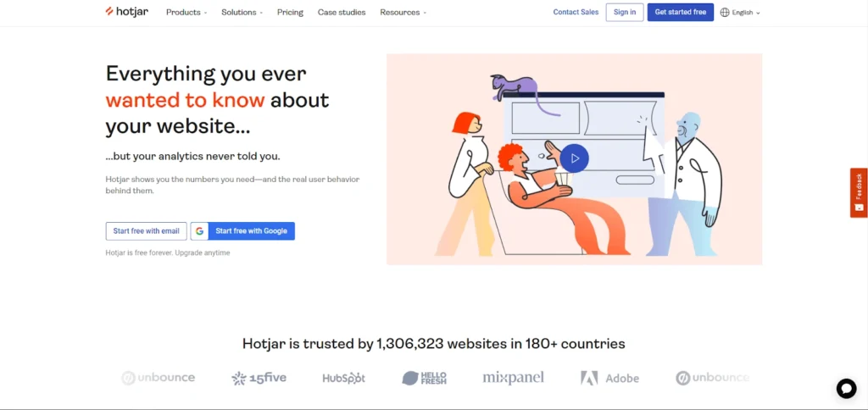The width and height of the screenshot is (868, 410).
Task: Open the orange Feedback side tab
Action: [x=859, y=192]
